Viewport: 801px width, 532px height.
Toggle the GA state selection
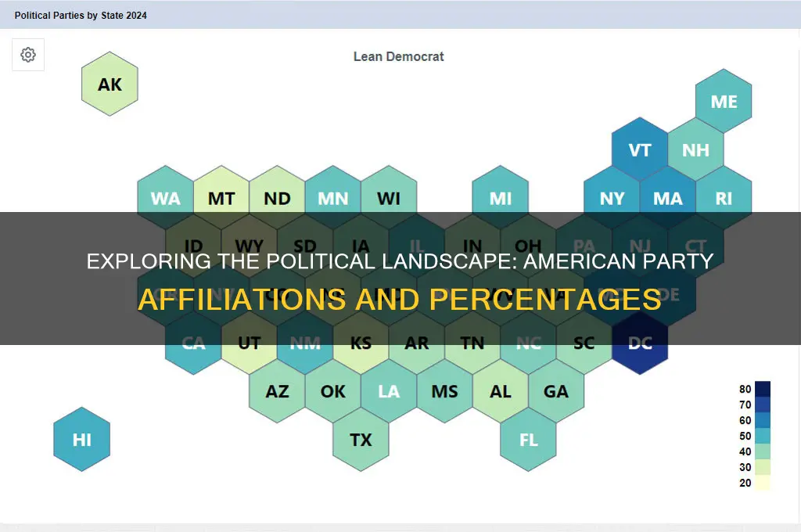coord(555,391)
